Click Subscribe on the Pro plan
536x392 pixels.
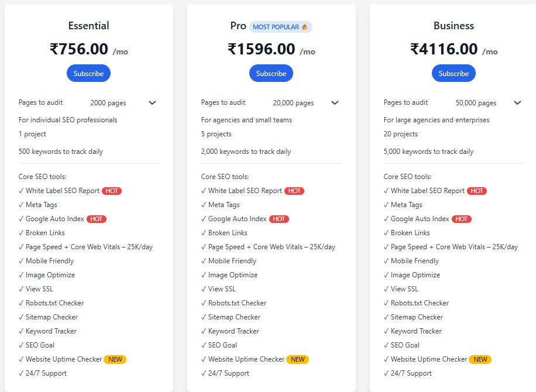click(271, 73)
